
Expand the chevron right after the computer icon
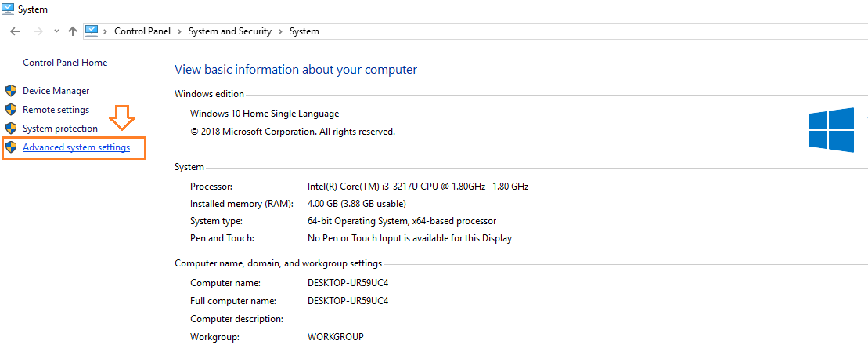[105, 31]
